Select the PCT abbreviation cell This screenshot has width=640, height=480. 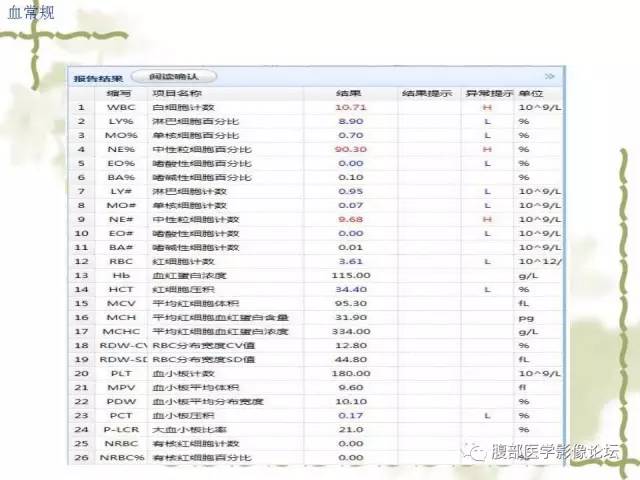pyautogui.click(x=121, y=416)
